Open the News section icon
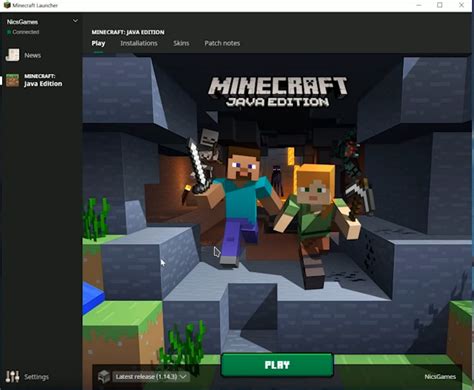 click(x=13, y=55)
